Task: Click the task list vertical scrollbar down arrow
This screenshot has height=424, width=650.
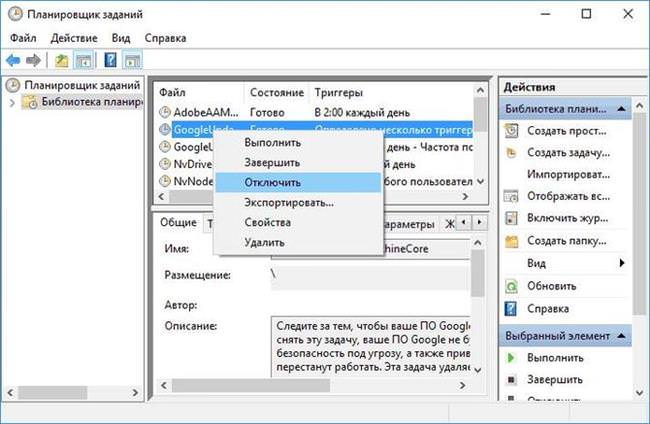Action: [x=480, y=182]
